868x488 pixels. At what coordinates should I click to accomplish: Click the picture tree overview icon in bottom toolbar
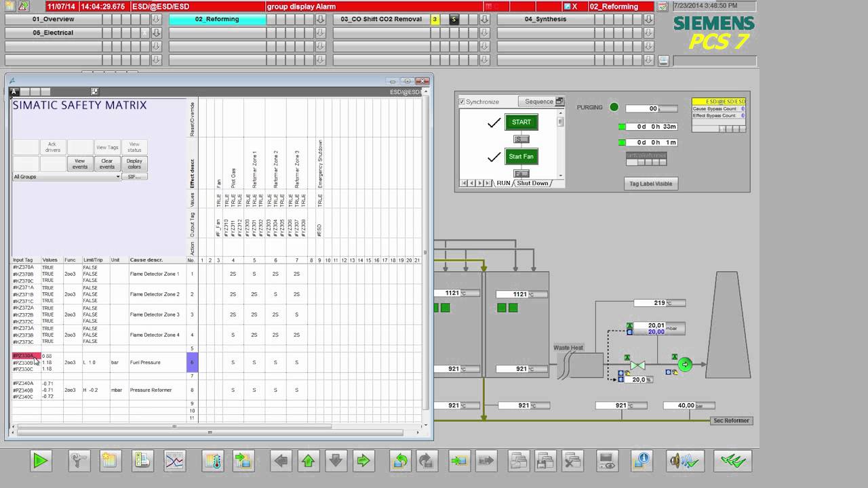pos(243,461)
